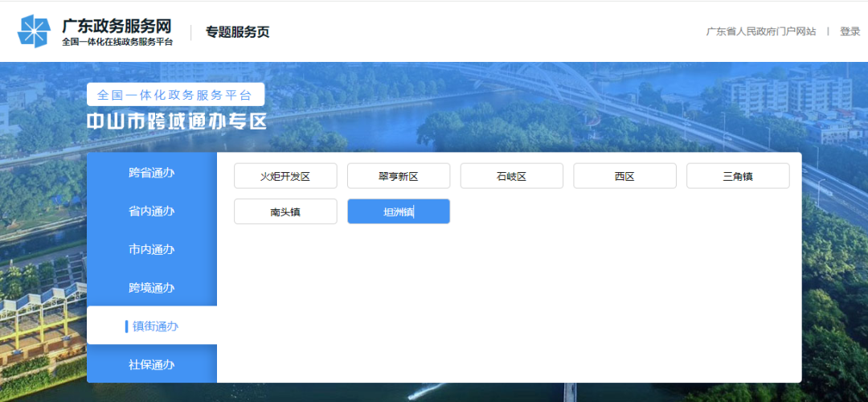The width and height of the screenshot is (868, 402).
Task: Open the 社保通办 sidebar tab
Action: click(x=152, y=364)
